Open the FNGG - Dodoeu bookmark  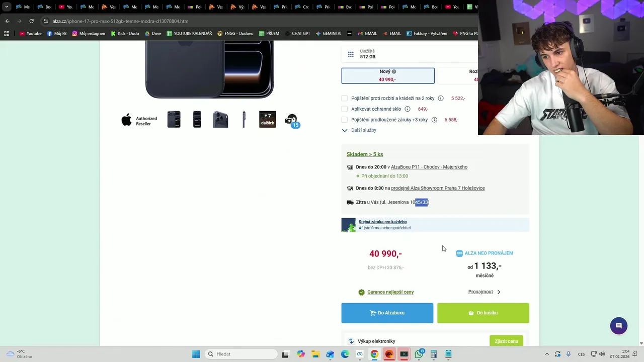(x=235, y=34)
